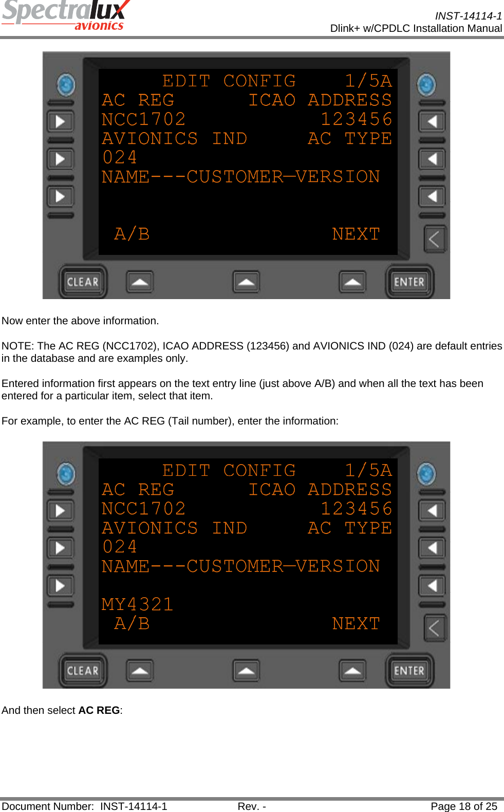
Task: Click the up-arrow key below NEXT, MY4321 device
Action: (x=352, y=671)
